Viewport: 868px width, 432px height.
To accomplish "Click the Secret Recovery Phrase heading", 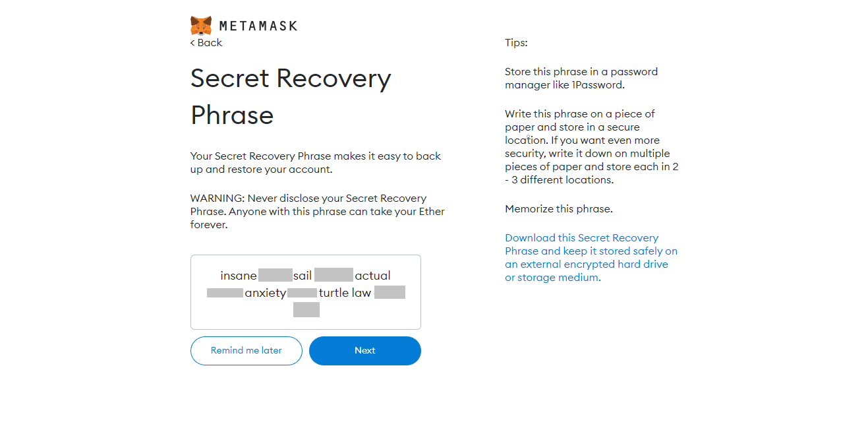I will tap(291, 96).
